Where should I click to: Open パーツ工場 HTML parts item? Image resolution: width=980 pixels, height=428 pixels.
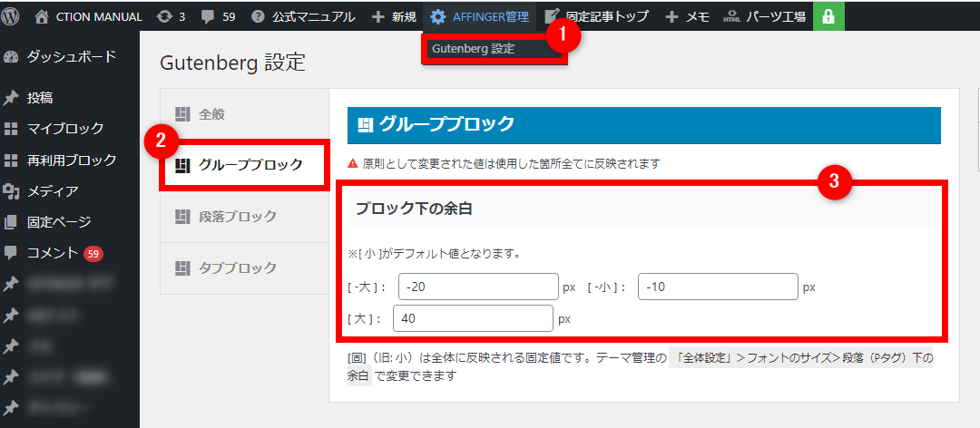[762, 17]
